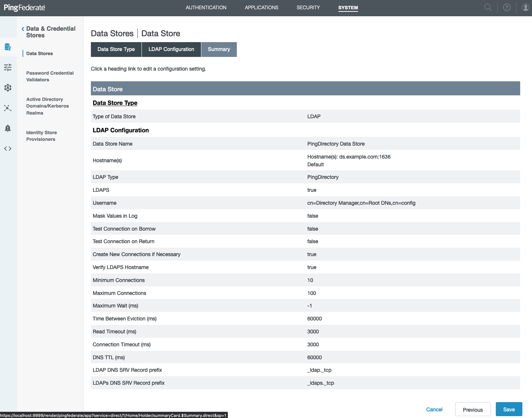
Task: Modify Verify LDAPS Hostname setting
Action: (120, 267)
